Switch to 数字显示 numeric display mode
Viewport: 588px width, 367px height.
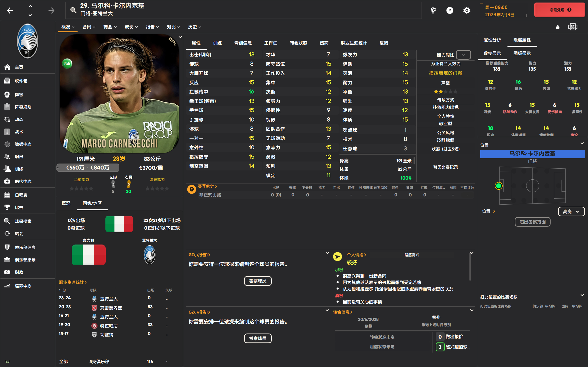click(x=492, y=53)
